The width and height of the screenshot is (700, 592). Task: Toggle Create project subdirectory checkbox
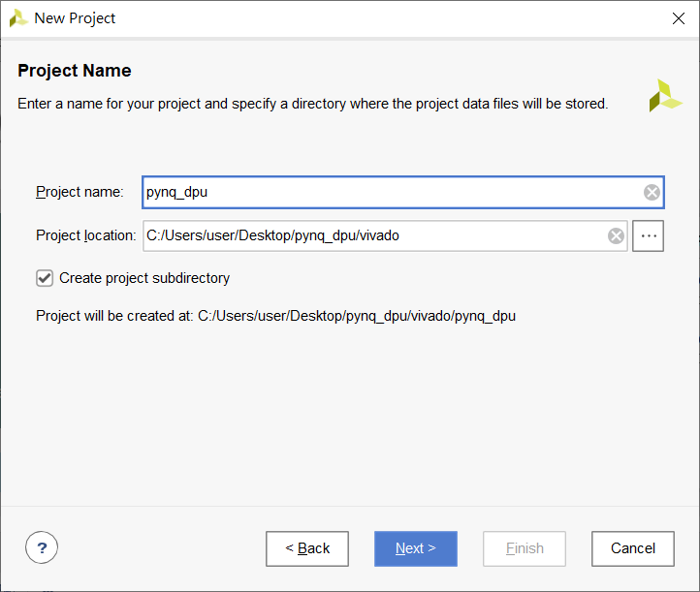tap(45, 278)
